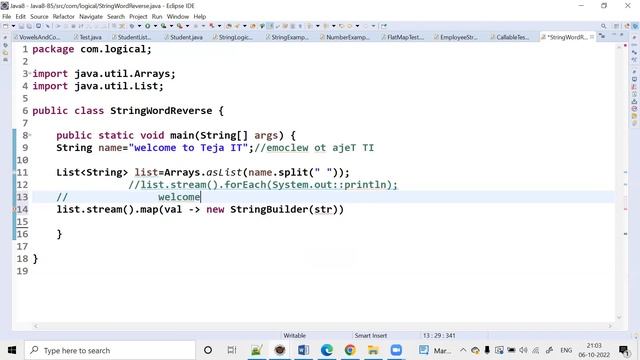Click the ENG language indicator
Screen dimensions: 640x360
[x=566, y=350]
